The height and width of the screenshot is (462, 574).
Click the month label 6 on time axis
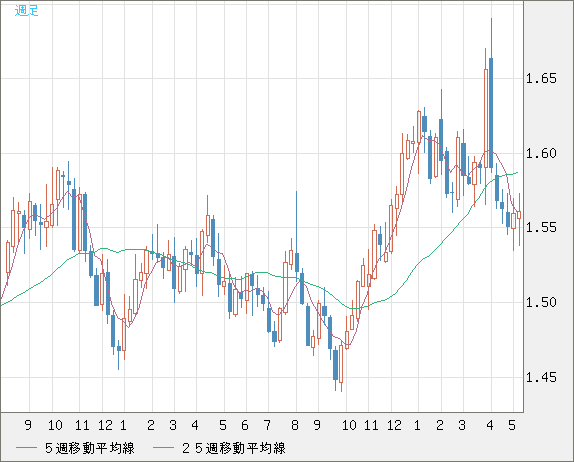(245, 425)
